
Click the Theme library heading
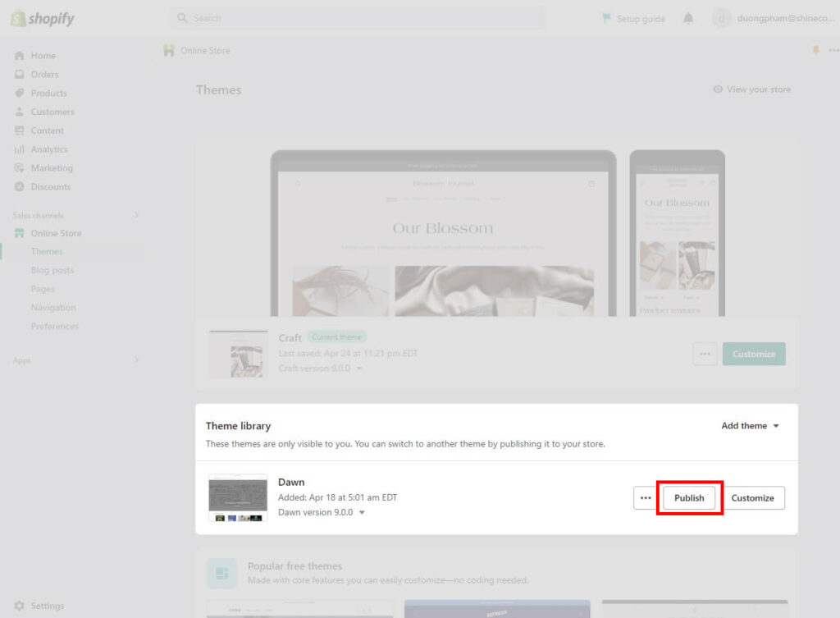[x=239, y=426]
